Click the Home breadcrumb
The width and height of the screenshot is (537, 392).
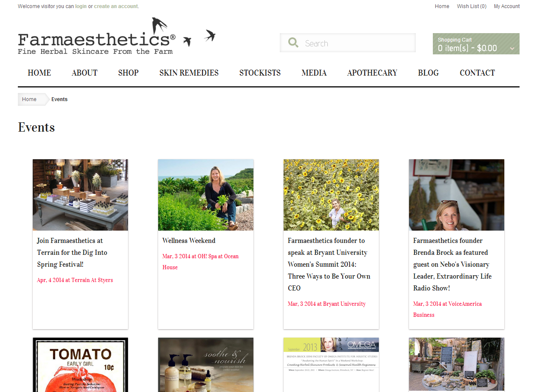pyautogui.click(x=29, y=99)
